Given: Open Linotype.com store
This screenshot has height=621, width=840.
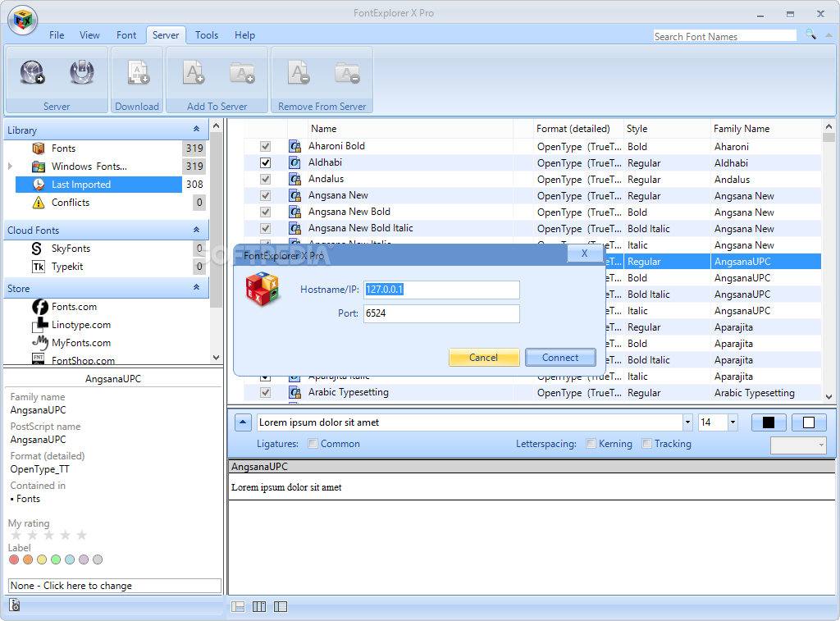Looking at the screenshot, I should point(81,325).
